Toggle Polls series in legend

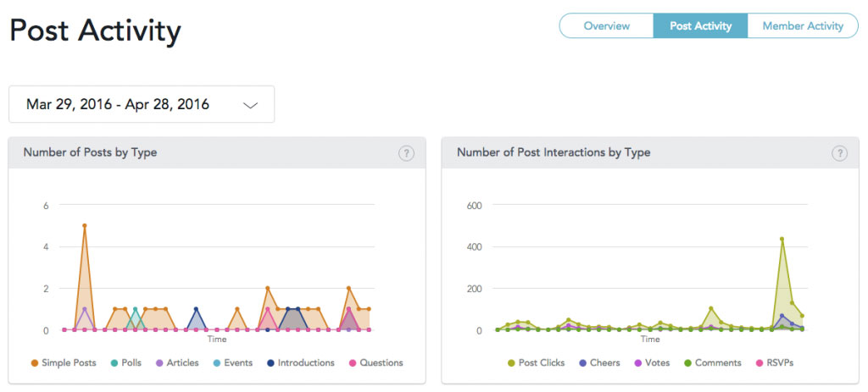[126, 363]
